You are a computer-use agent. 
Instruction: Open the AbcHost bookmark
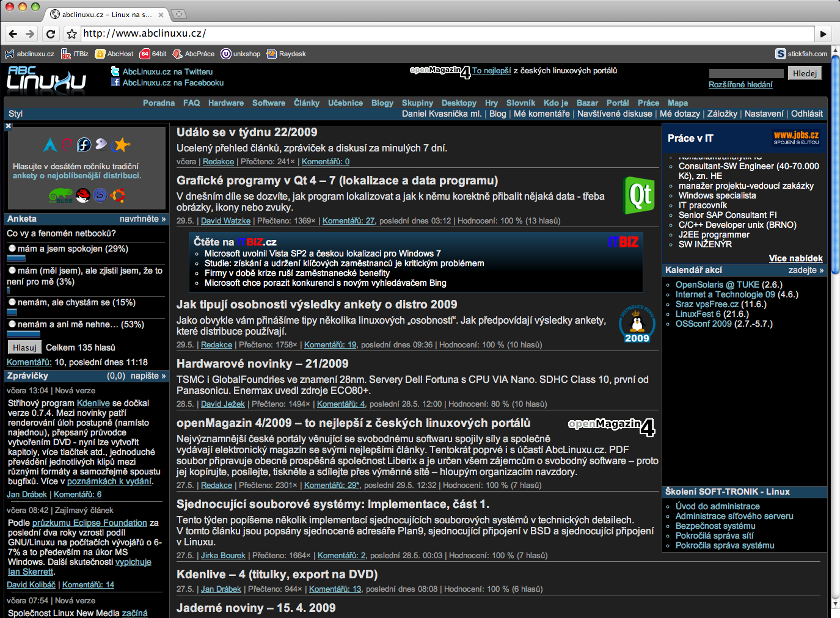pyautogui.click(x=114, y=54)
